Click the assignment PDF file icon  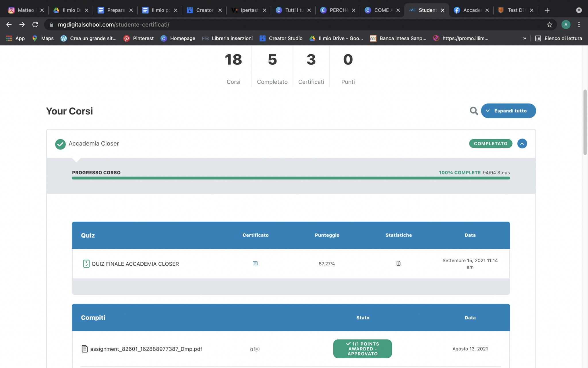(84, 349)
